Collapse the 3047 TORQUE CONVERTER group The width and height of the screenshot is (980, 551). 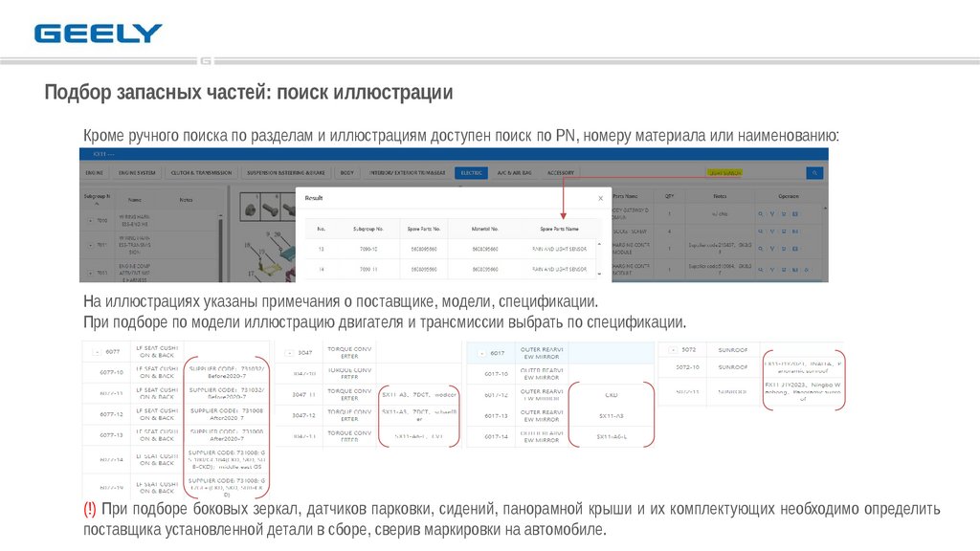point(289,353)
